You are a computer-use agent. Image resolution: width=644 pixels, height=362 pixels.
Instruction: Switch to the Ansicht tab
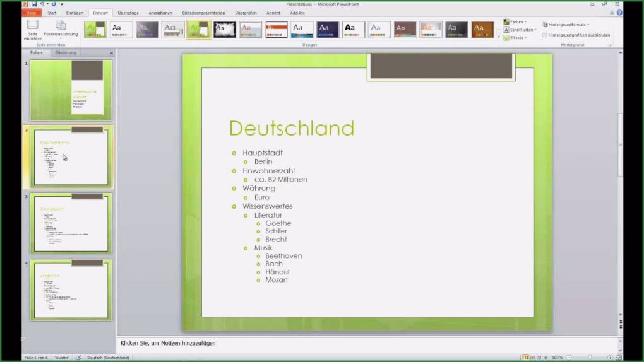[x=273, y=13]
